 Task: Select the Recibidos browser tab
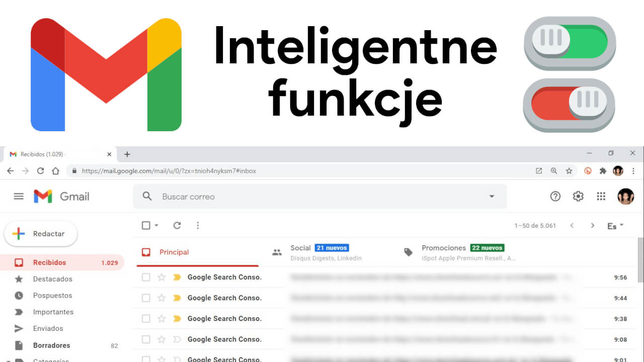(x=60, y=154)
